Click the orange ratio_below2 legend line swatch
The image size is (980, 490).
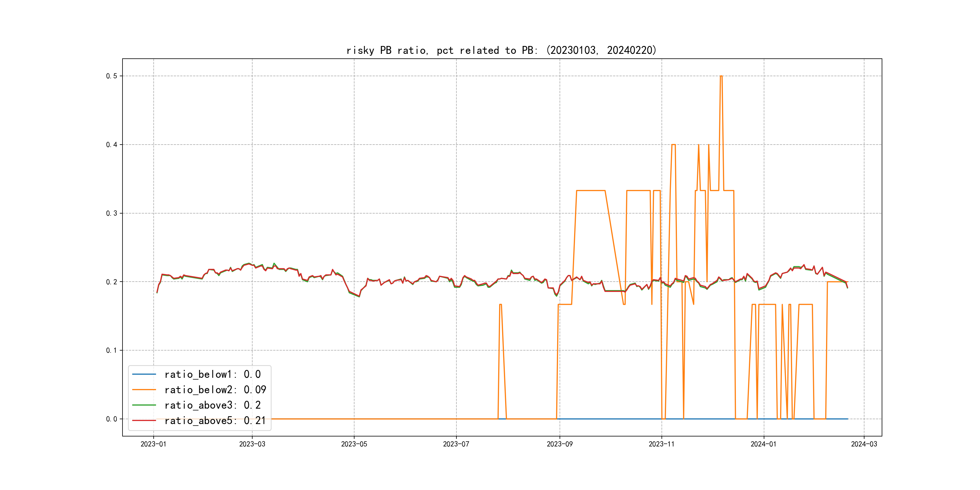coord(144,390)
